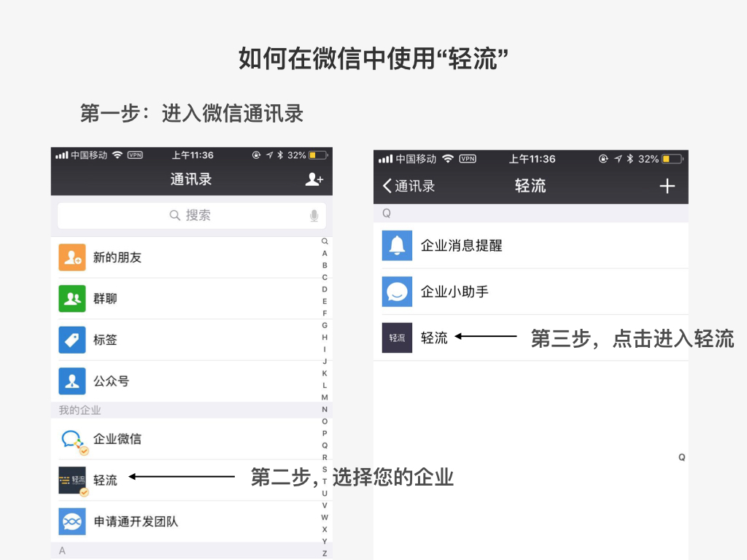The height and width of the screenshot is (560, 747).
Task: Tap search magnifier atop left index bar
Action: 325,241
